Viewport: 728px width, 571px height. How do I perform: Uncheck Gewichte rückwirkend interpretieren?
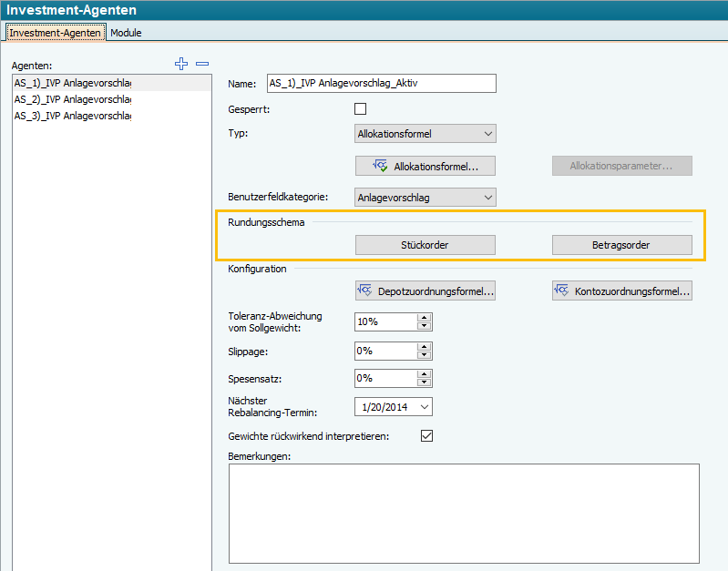426,436
